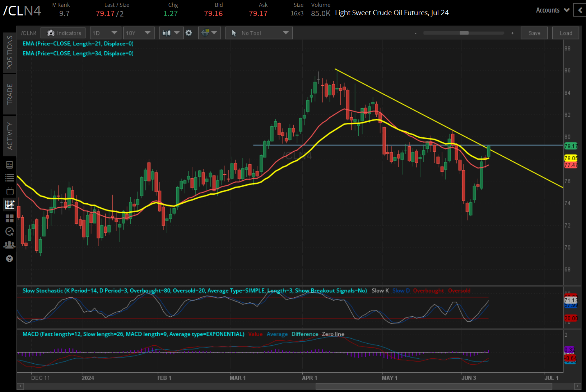Viewport: 586px width, 392px height.
Task: Click the Save button
Action: tap(534, 33)
